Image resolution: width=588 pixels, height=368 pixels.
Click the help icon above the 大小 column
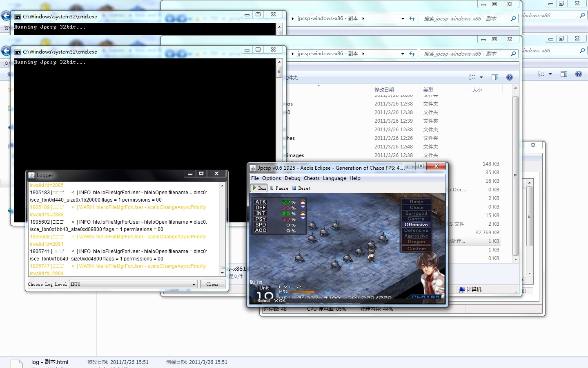click(x=509, y=77)
